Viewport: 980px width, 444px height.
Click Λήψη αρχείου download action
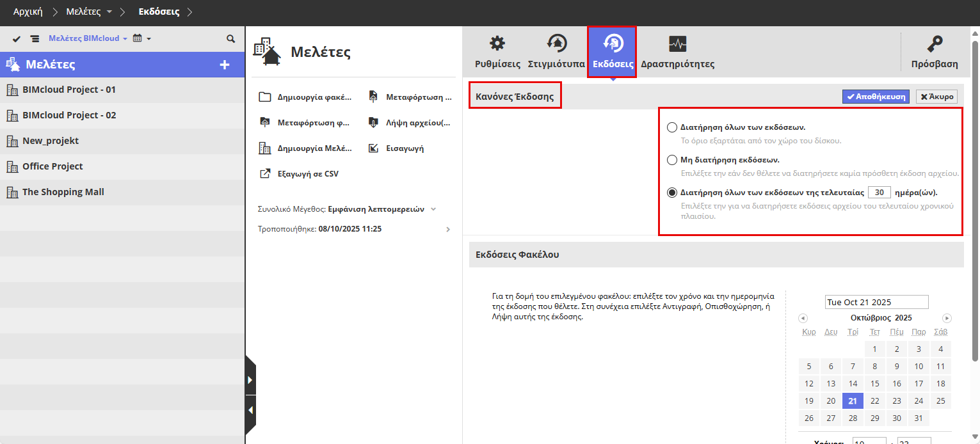(410, 122)
